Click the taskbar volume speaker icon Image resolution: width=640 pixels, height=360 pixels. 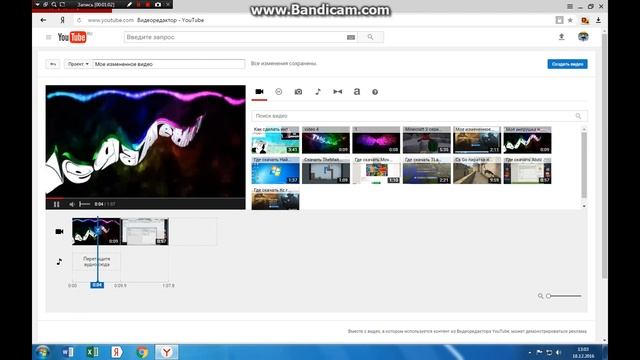[558, 352]
